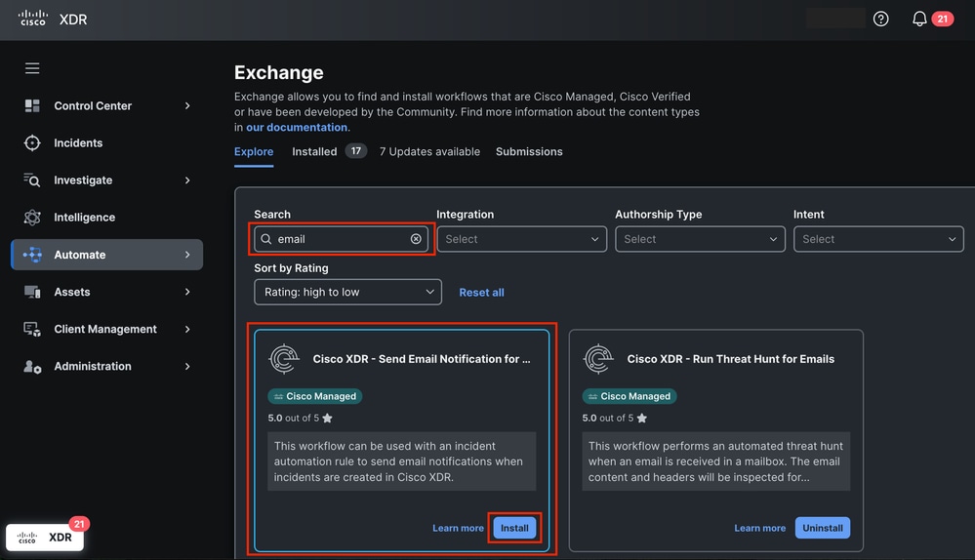Open the Submissions tab
Viewport: 975px width, 560px height.
coord(529,151)
